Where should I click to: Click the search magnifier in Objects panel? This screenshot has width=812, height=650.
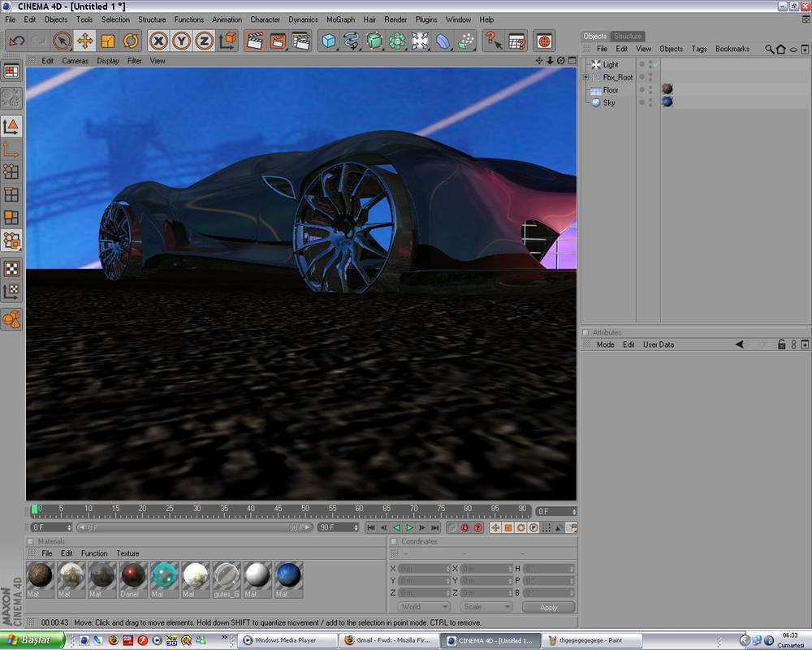(x=769, y=49)
